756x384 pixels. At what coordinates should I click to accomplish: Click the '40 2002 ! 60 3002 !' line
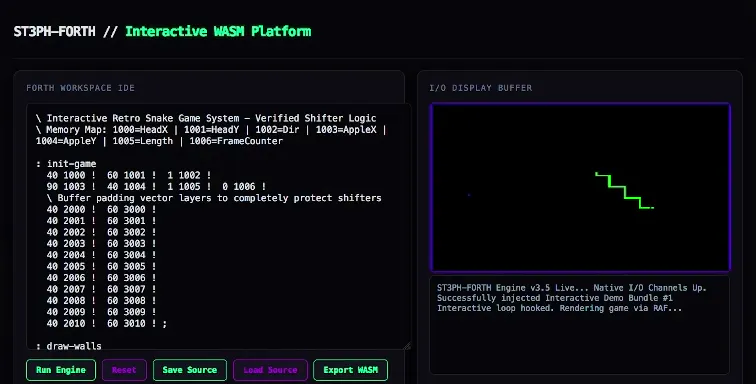coord(101,232)
